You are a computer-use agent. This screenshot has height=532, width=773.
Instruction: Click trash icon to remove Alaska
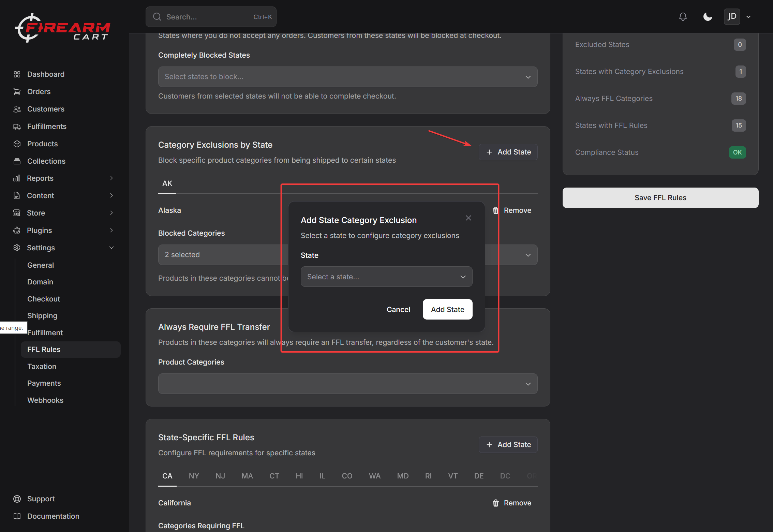pos(495,210)
